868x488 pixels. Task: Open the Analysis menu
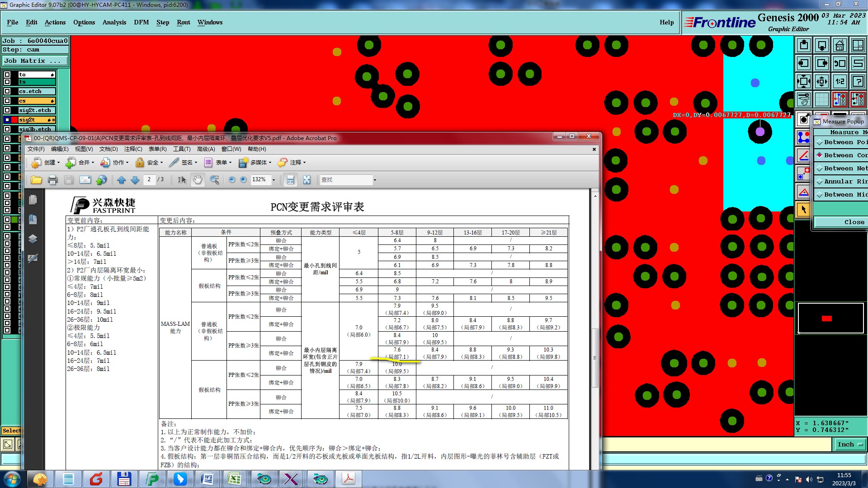tap(114, 22)
